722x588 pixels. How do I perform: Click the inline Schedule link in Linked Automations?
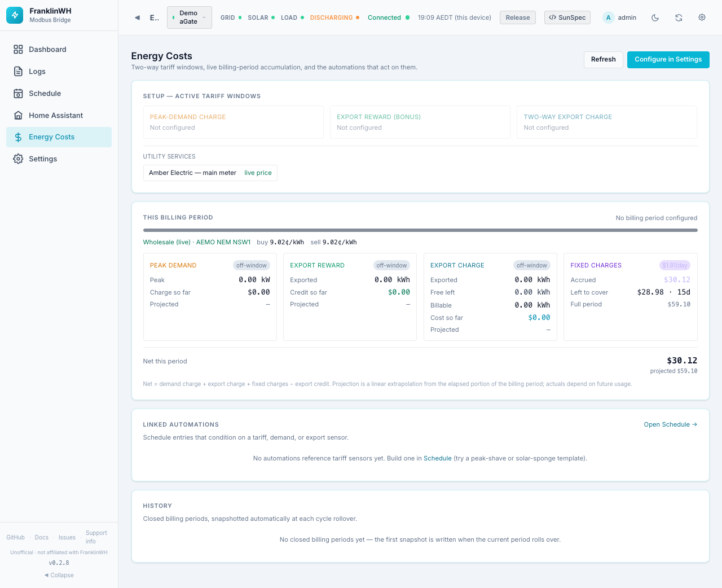pyautogui.click(x=438, y=458)
